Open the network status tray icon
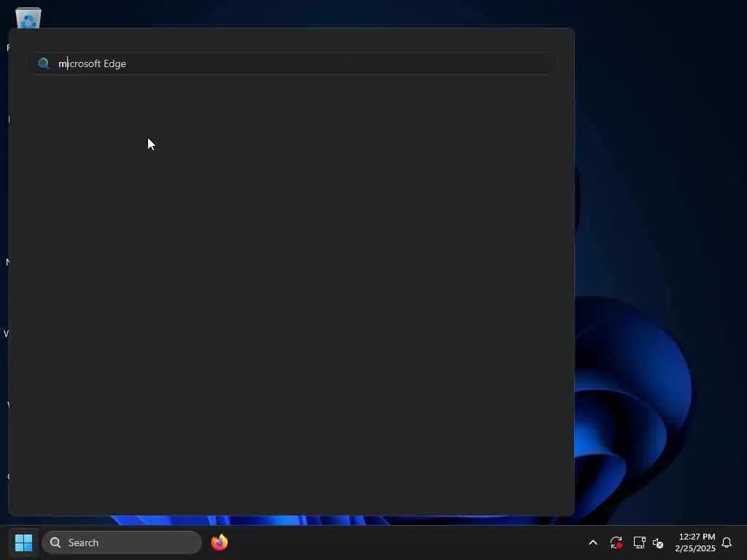Image resolution: width=747 pixels, height=560 pixels. [639, 542]
